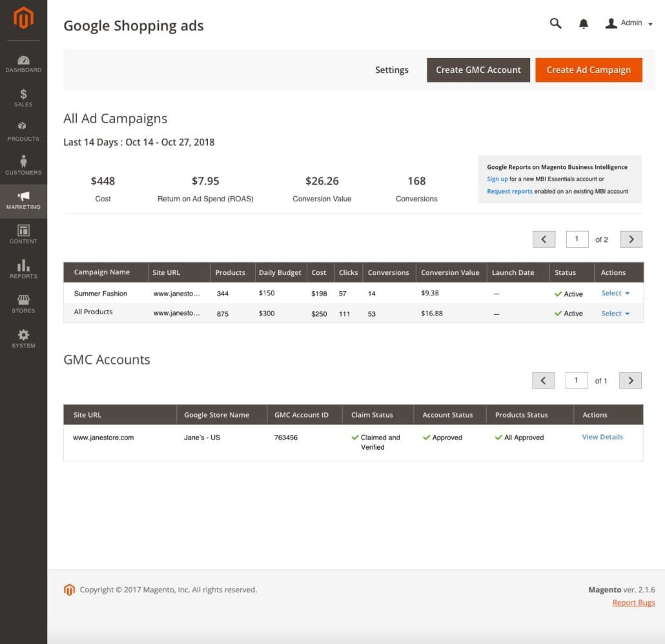Click the Create GMC Account button
Viewport: 665px width, 644px height.
tap(478, 70)
